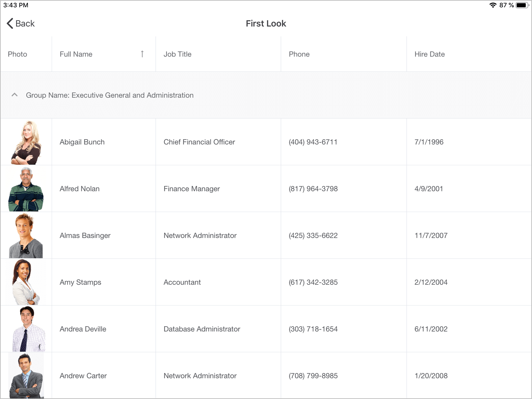Tap the hire date 2/12/2004 cell
This screenshot has width=532, height=399.
(x=431, y=282)
